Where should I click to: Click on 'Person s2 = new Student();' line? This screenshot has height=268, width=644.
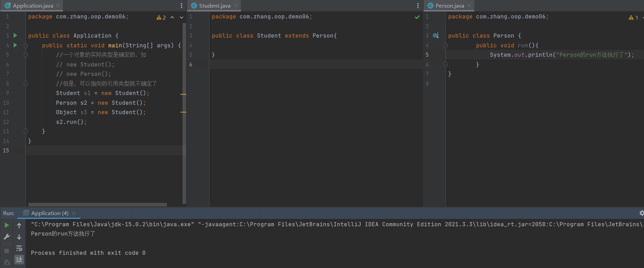click(101, 103)
